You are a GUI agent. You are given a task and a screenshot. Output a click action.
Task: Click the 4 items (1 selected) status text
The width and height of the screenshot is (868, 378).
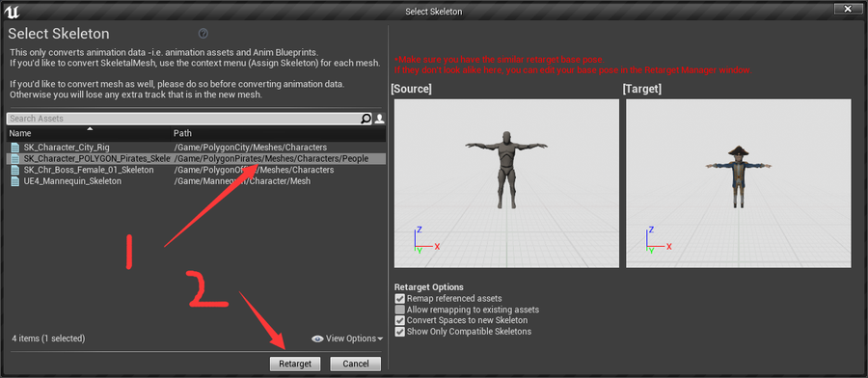pyautogui.click(x=49, y=338)
